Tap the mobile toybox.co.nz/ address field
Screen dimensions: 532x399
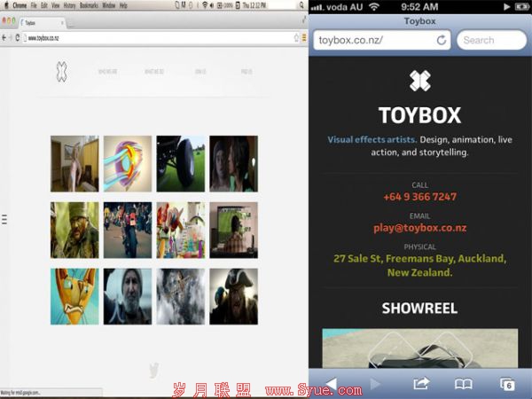pyautogui.click(x=382, y=40)
